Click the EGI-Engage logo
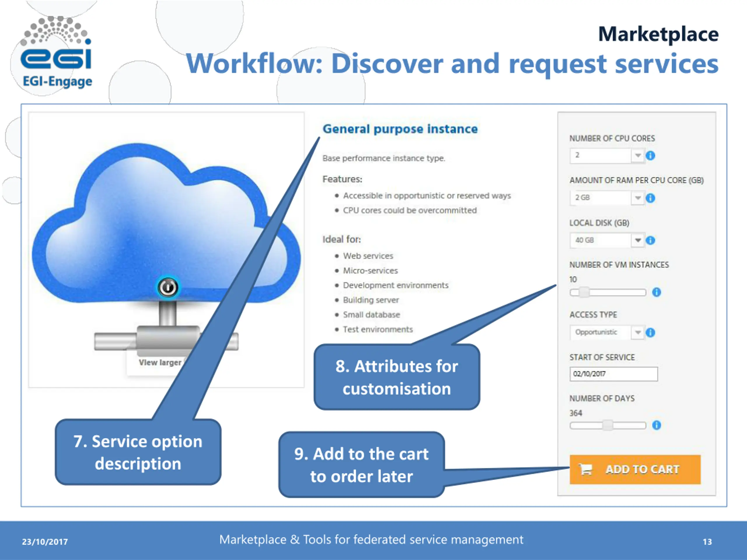 coord(56,52)
